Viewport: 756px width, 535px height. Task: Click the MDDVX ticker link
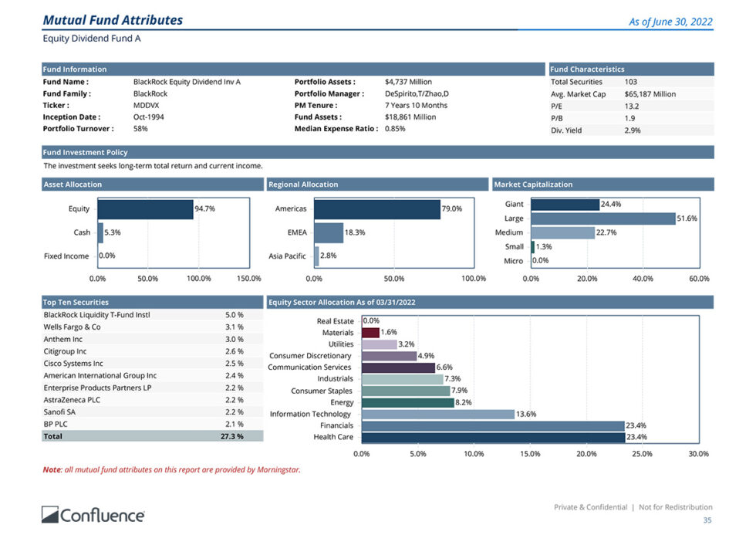point(145,105)
